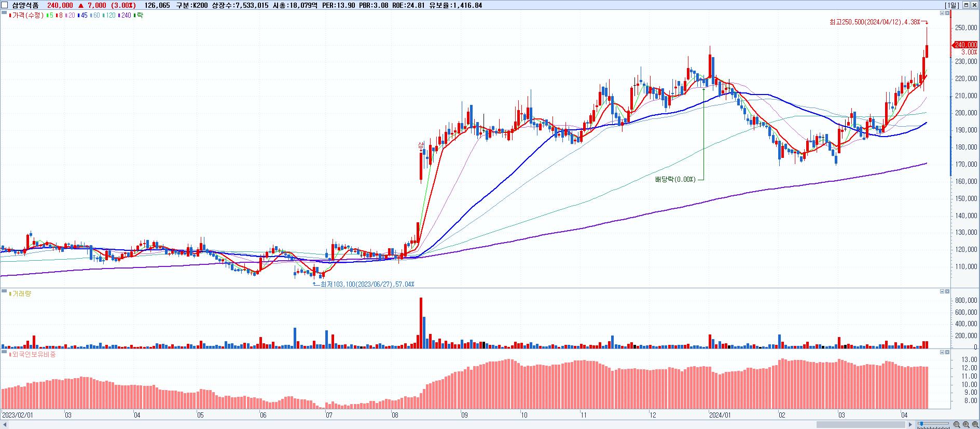Click the PER:13.90 value
The image size is (980, 429).
(x=339, y=5)
